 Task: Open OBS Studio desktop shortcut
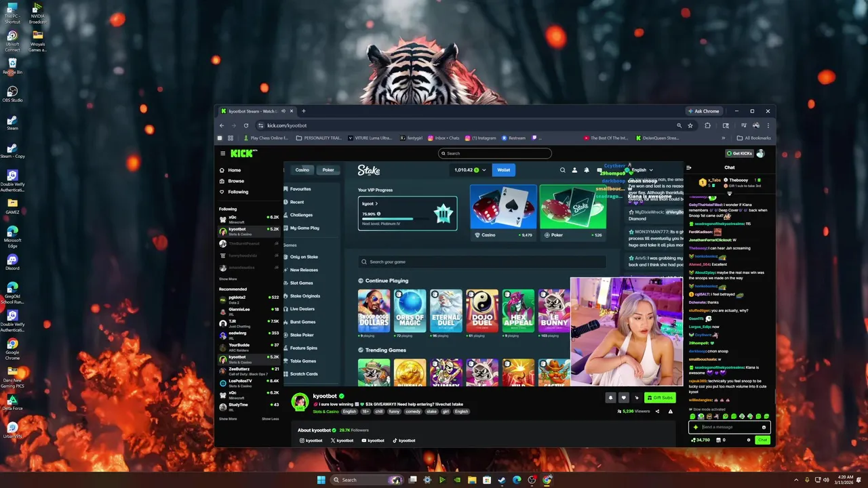12,94
